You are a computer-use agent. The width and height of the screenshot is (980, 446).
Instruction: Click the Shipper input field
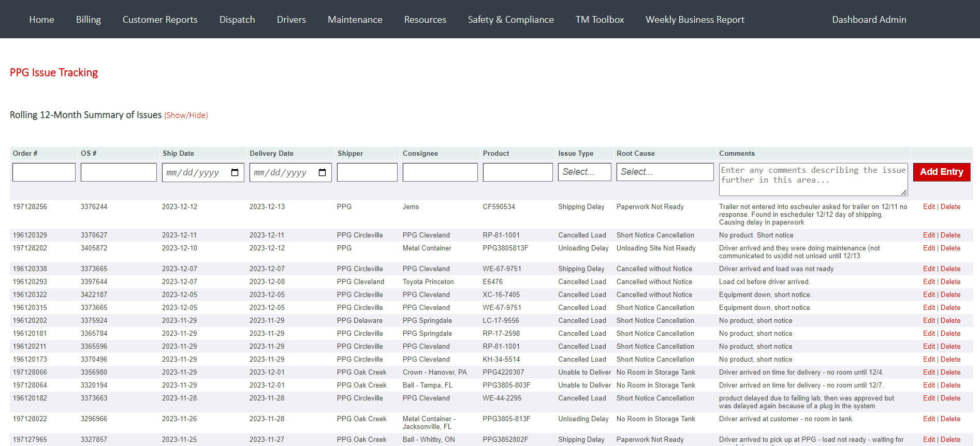(367, 172)
